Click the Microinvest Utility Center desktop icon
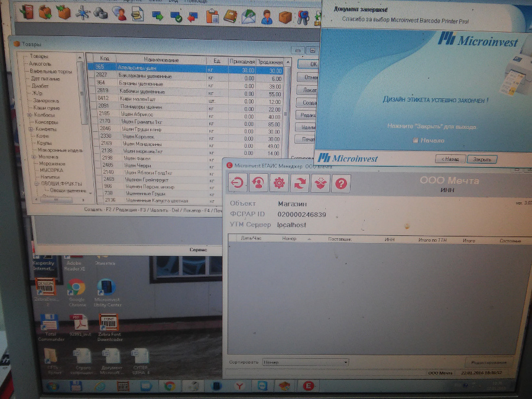Screen dimensions: 532x399 [107, 293]
